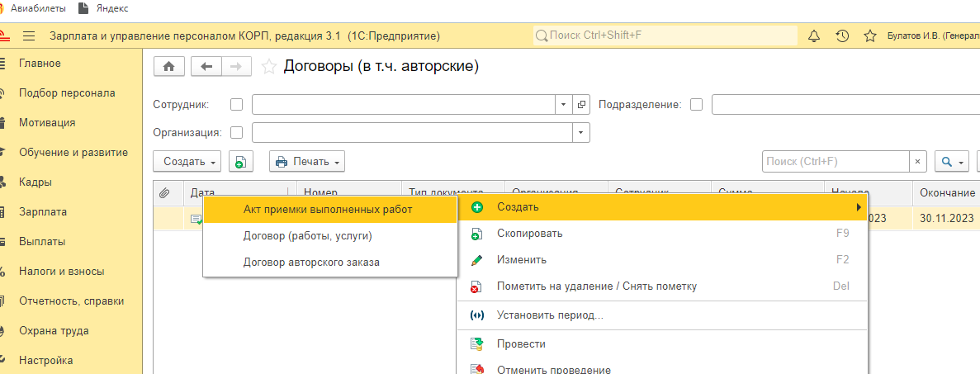
Task: Open the notifications bell icon
Action: pyautogui.click(x=814, y=36)
